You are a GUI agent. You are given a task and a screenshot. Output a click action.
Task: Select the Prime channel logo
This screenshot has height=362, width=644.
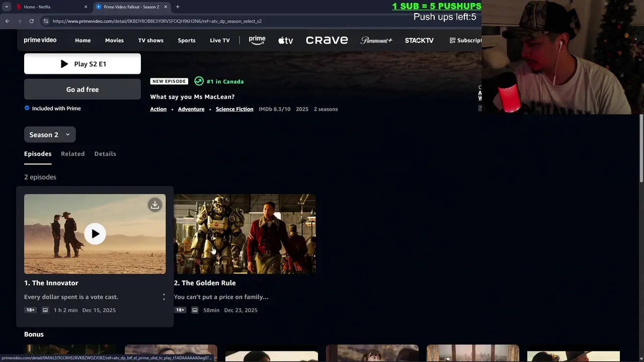tap(257, 40)
